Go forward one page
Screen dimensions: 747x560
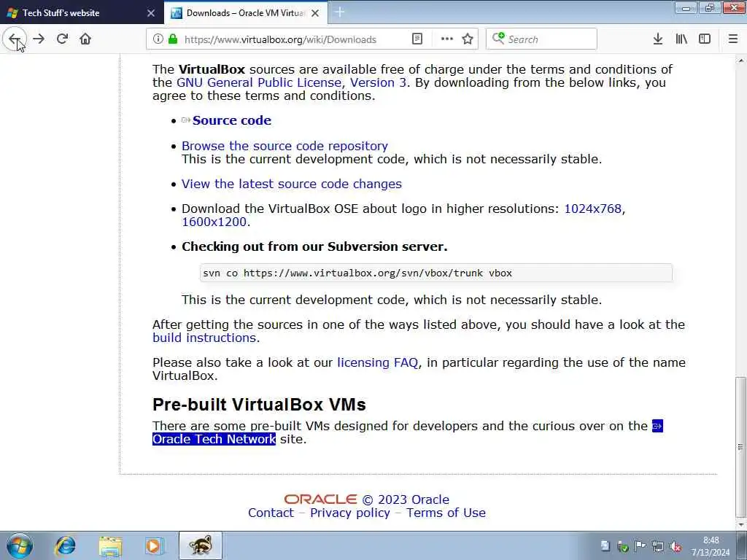coord(39,39)
